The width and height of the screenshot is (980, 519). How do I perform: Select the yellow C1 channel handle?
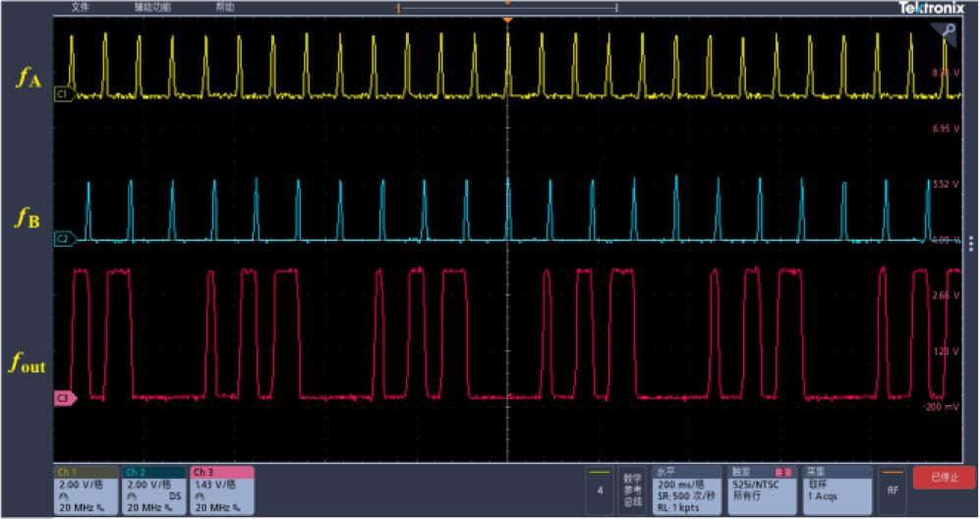61,95
